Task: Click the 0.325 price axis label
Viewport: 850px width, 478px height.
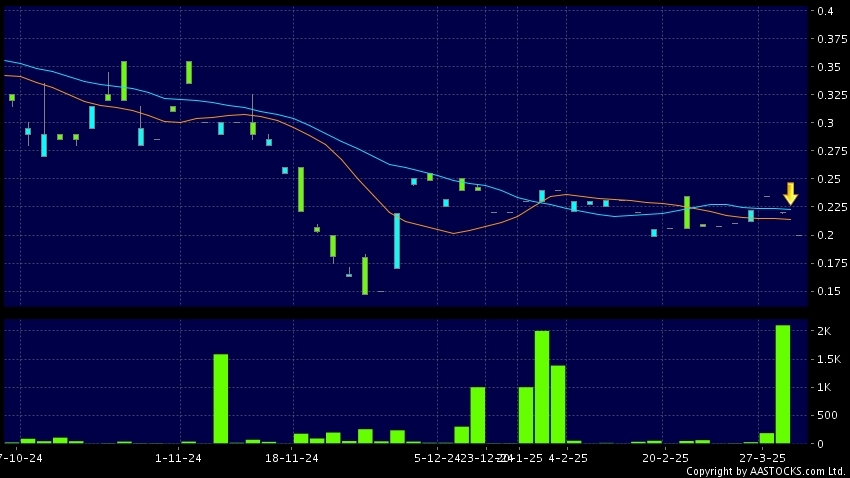Action: 832,95
